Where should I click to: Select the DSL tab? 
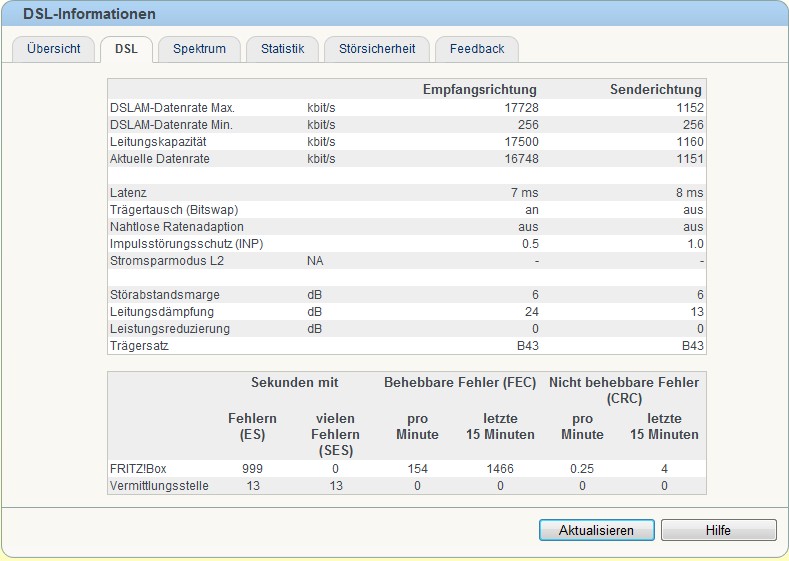(x=126, y=49)
